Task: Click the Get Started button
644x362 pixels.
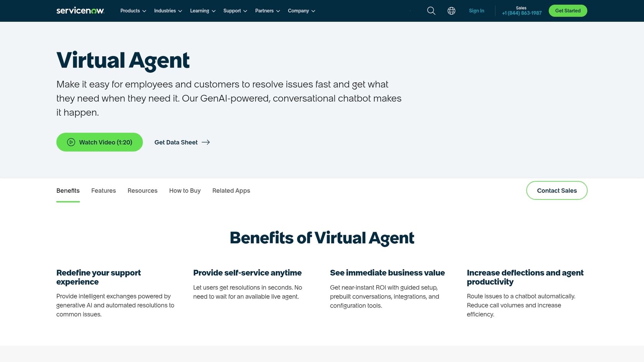Action: click(568, 11)
